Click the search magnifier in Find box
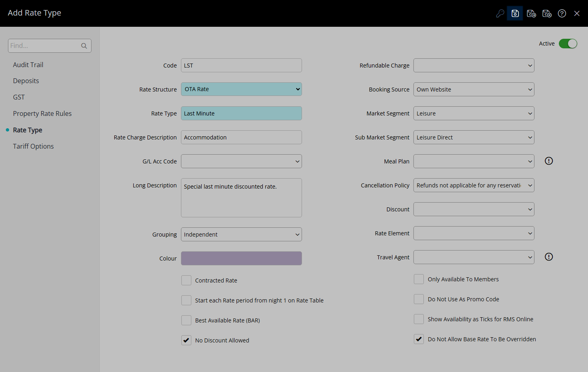 [x=84, y=46]
